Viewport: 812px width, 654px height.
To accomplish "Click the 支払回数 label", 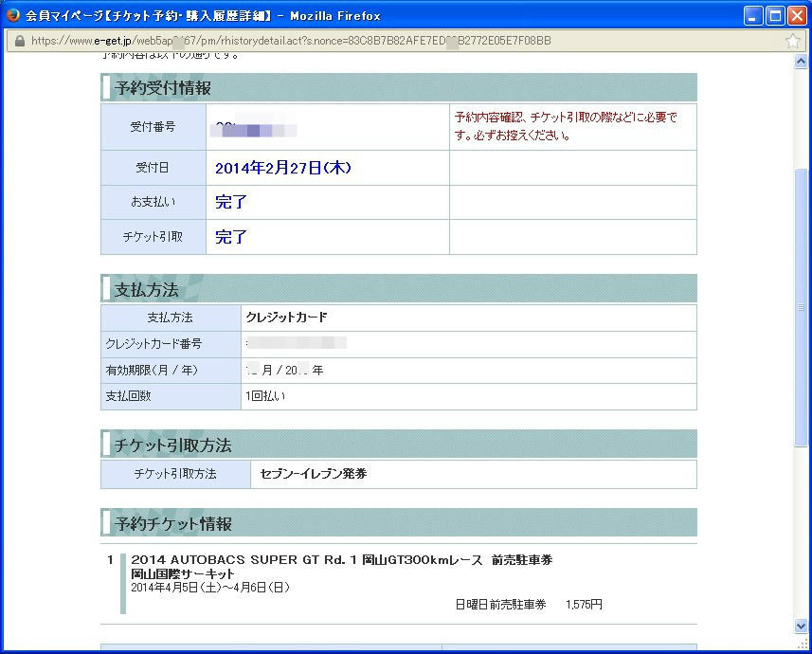I will [129, 396].
